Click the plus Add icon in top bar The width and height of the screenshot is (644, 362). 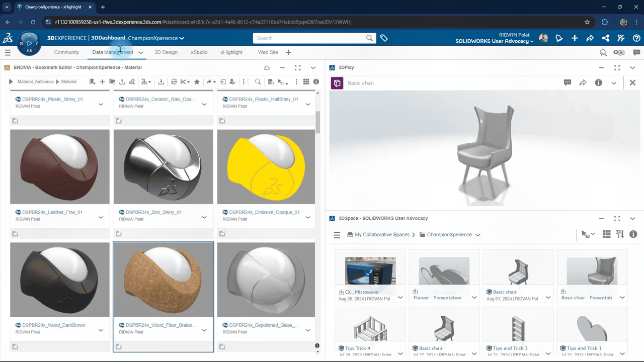tap(575, 38)
